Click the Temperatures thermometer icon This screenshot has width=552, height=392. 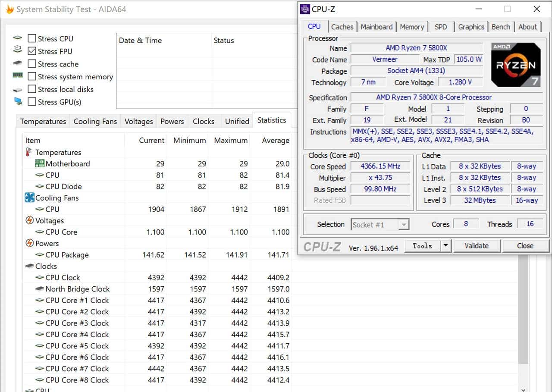coord(29,152)
